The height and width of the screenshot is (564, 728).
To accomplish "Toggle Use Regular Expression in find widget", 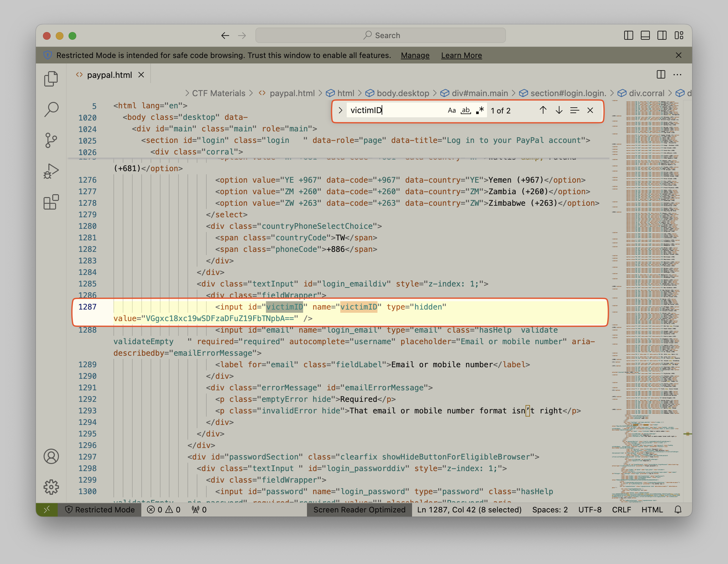I will pos(480,110).
